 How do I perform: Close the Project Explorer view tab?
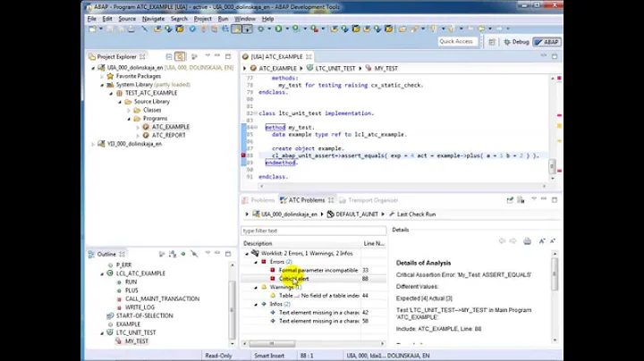142,56
